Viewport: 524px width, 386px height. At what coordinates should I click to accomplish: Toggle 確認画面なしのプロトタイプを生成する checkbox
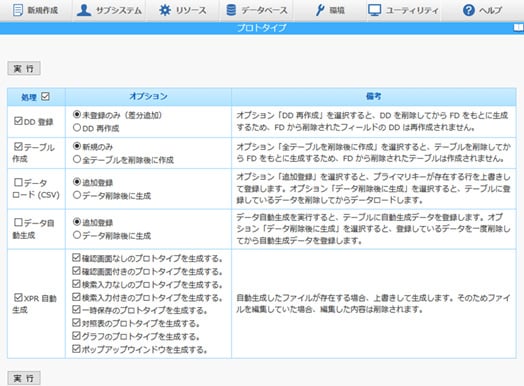tap(77, 257)
